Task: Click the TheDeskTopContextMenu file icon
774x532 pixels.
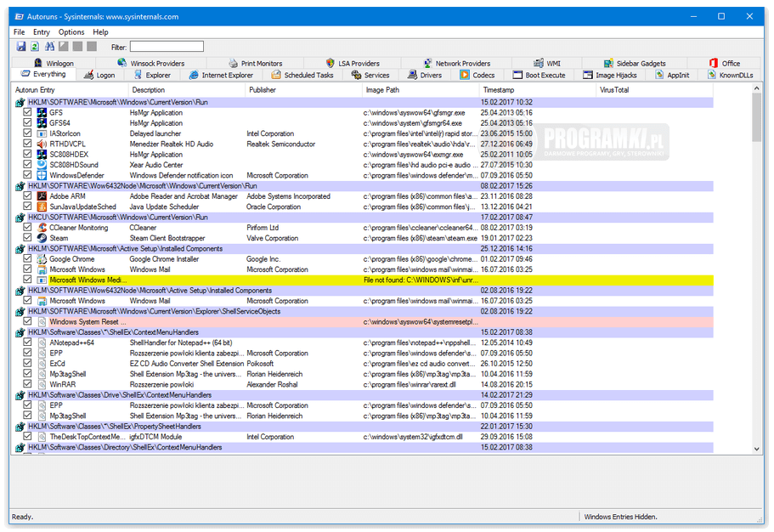Action: pos(42,437)
